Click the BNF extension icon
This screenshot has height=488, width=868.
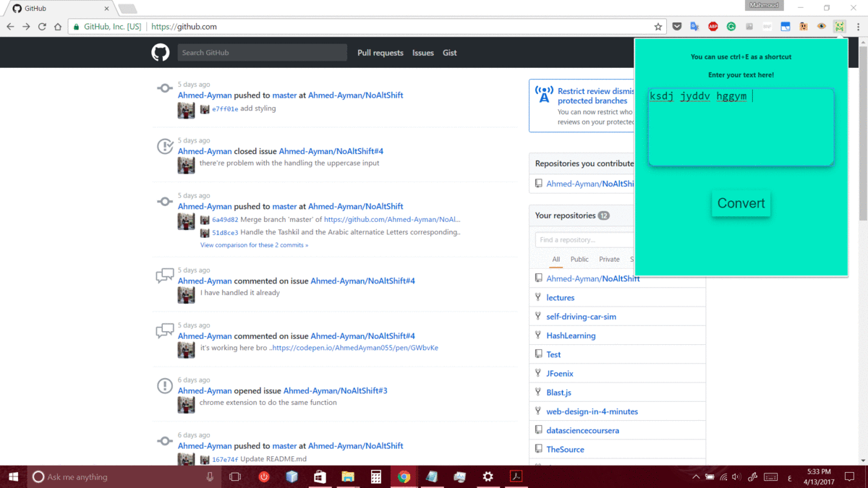(x=767, y=27)
